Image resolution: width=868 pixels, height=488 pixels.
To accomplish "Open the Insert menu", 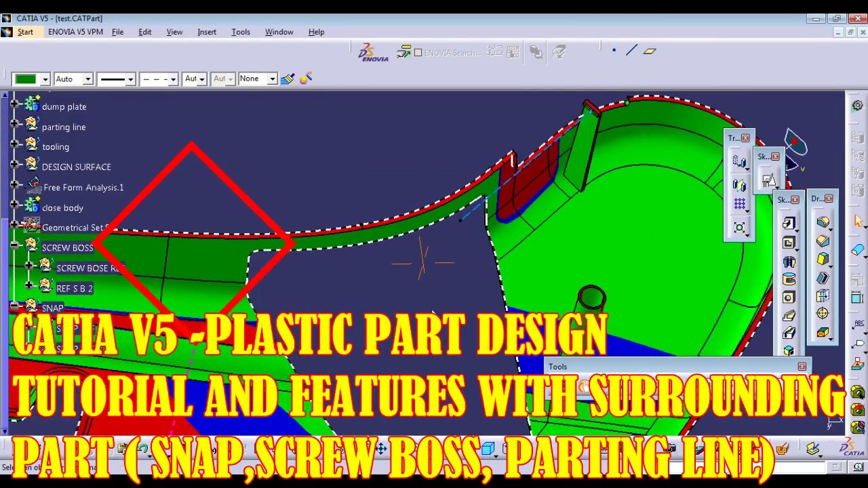I will click(207, 32).
